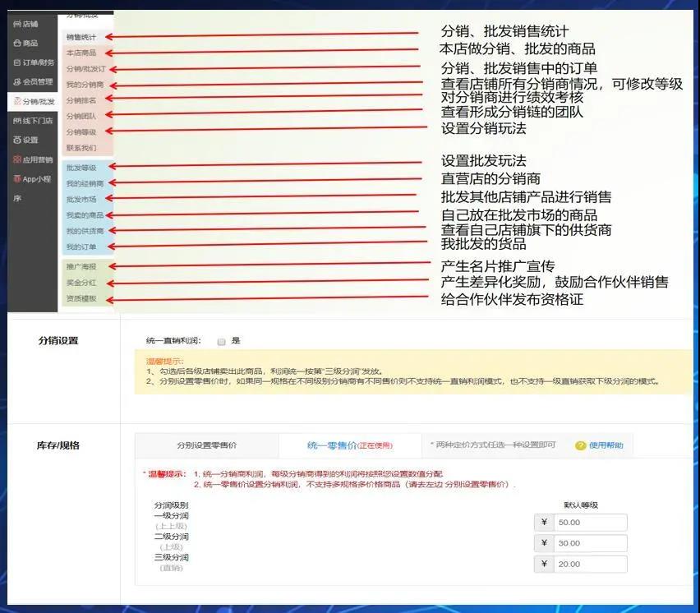The width and height of the screenshot is (700, 613).
Task: Select the 统一零售价 tab
Action: tap(350, 445)
